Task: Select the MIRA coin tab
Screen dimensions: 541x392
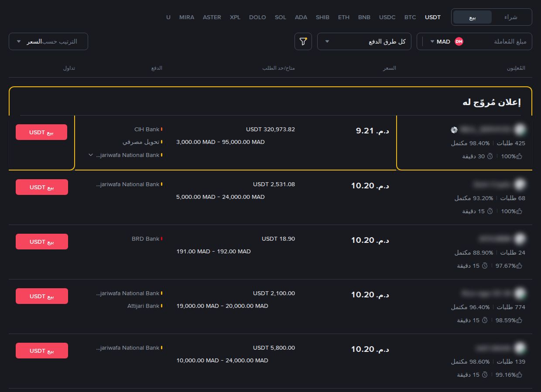Action: click(187, 17)
